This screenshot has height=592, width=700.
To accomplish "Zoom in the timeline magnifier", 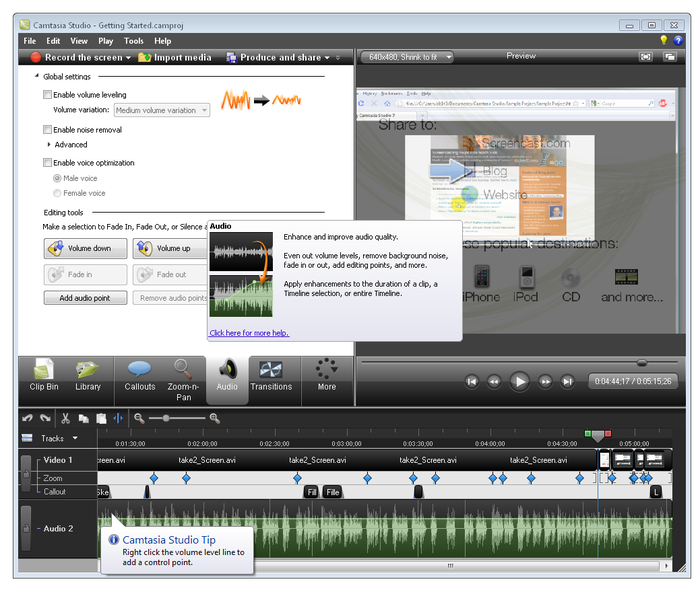I will tap(215, 418).
